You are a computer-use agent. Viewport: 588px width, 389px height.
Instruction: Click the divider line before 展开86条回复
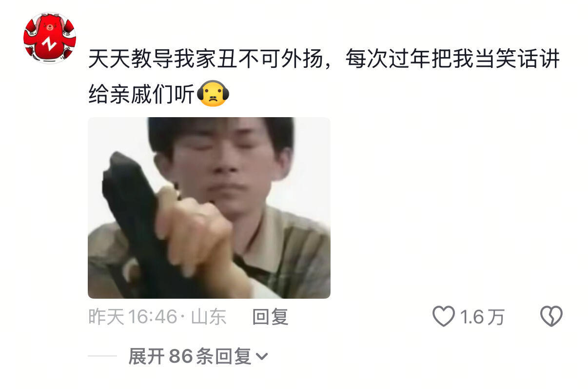(x=102, y=356)
